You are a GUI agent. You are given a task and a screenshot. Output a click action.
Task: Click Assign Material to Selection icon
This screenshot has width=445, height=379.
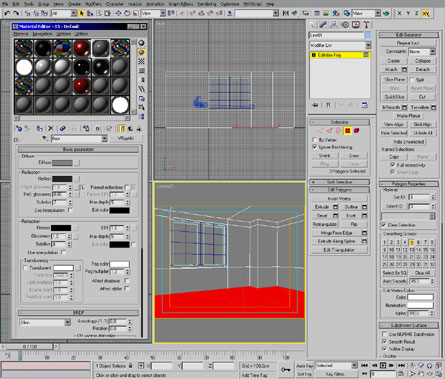pyautogui.click(x=39, y=128)
